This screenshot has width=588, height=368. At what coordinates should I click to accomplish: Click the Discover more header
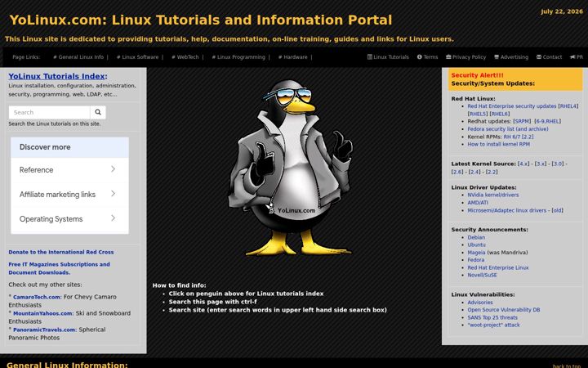point(69,147)
